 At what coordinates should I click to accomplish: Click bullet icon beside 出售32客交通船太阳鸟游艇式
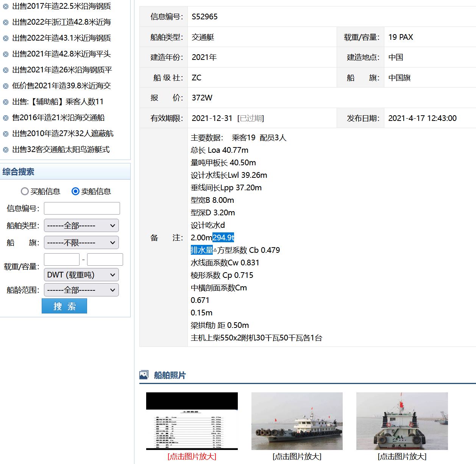coord(6,150)
